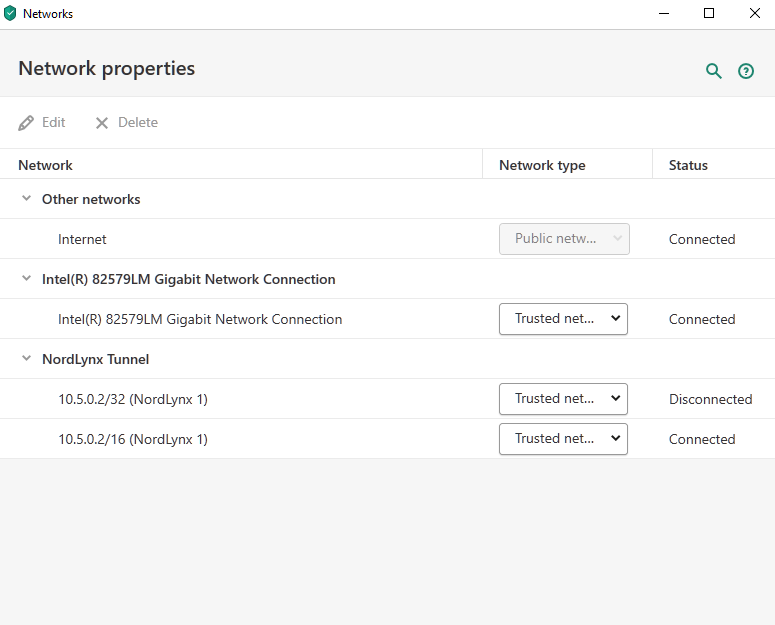This screenshot has height=625, width=775.
Task: Click the disabled Public network dropdown for Internet
Action: [564, 239]
